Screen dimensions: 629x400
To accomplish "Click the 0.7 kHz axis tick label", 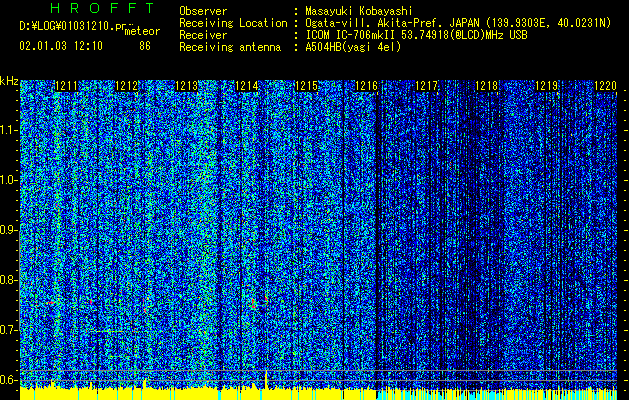I will click(x=8, y=330).
